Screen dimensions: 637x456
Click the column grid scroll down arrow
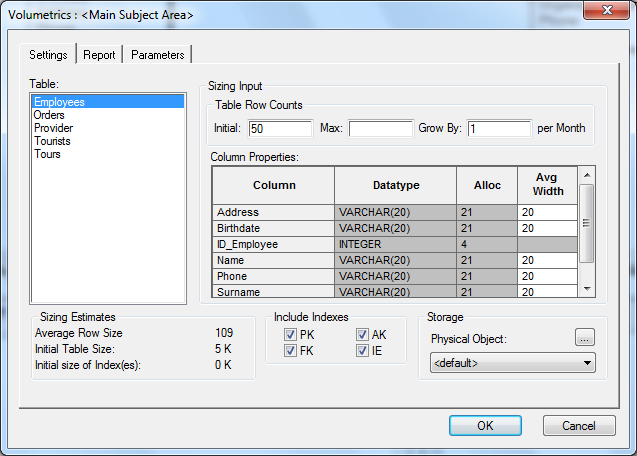point(587,289)
